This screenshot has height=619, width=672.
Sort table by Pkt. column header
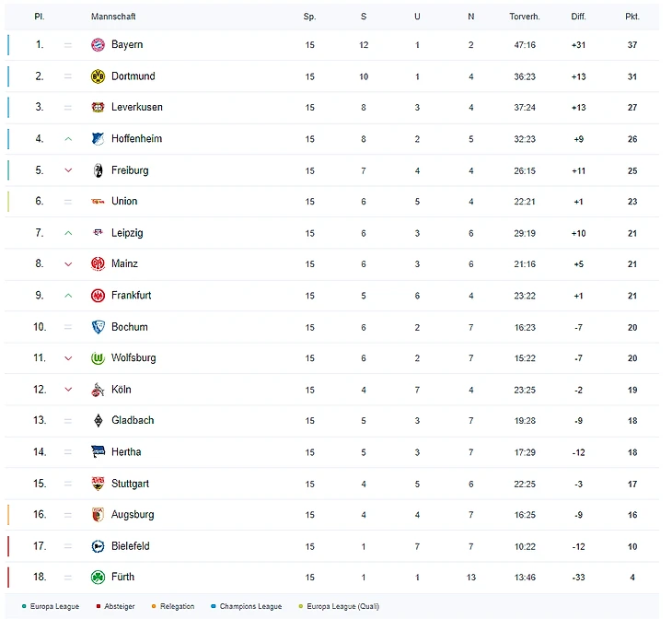(631, 18)
